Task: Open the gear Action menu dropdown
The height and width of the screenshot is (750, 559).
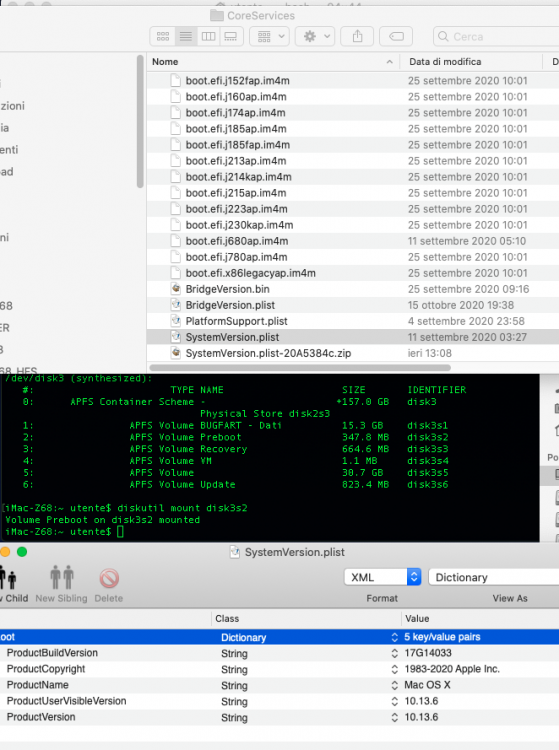Action: pyautogui.click(x=314, y=36)
